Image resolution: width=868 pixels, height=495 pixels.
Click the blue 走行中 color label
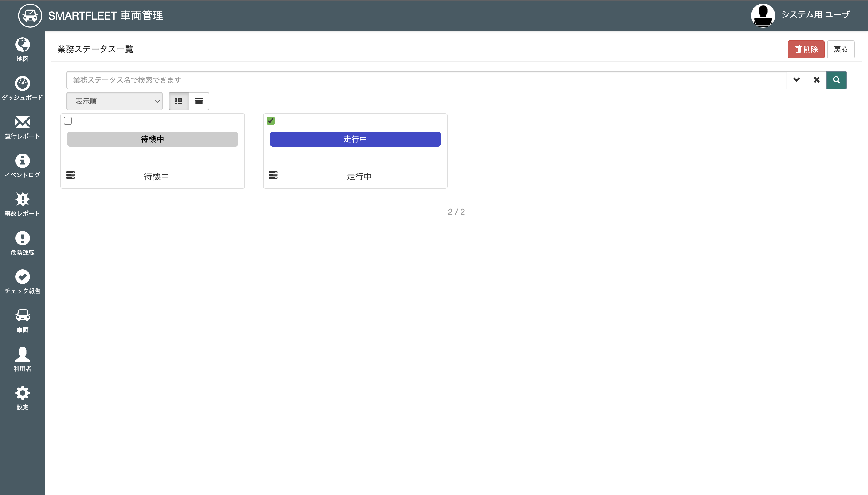point(355,139)
